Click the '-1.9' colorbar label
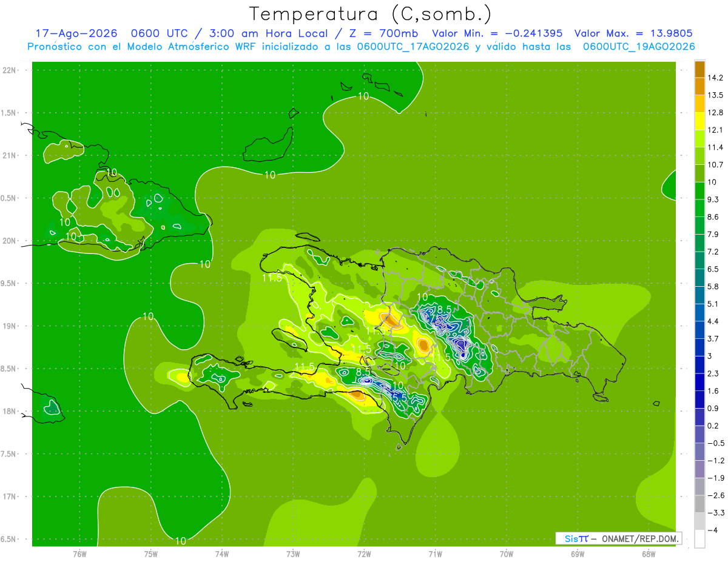This screenshot has width=728, height=562. pos(716,478)
